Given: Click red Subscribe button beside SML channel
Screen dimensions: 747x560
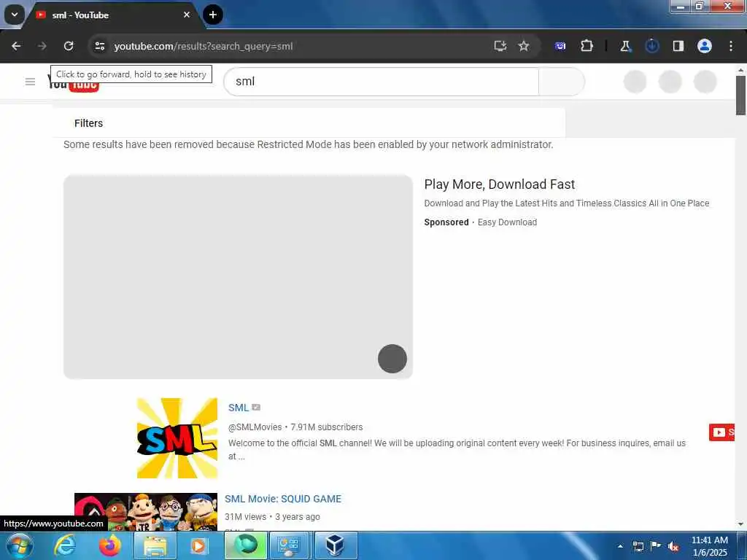Looking at the screenshot, I should coord(721,432).
